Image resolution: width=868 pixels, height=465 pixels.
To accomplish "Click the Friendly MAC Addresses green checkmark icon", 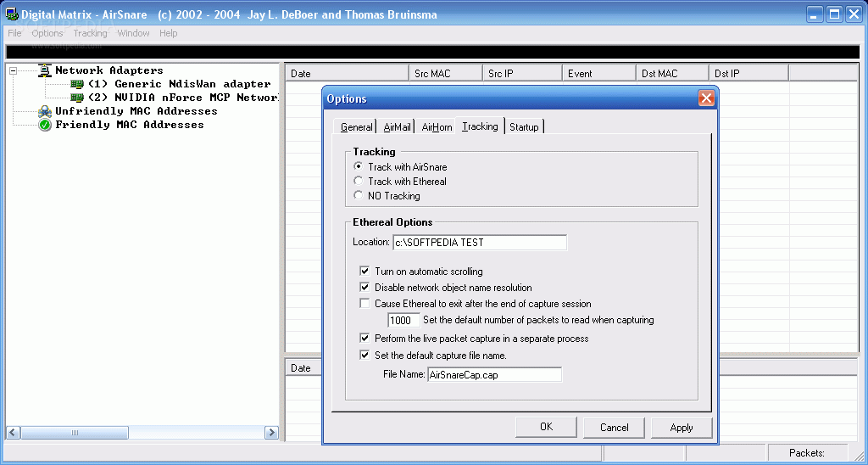I will tap(45, 125).
